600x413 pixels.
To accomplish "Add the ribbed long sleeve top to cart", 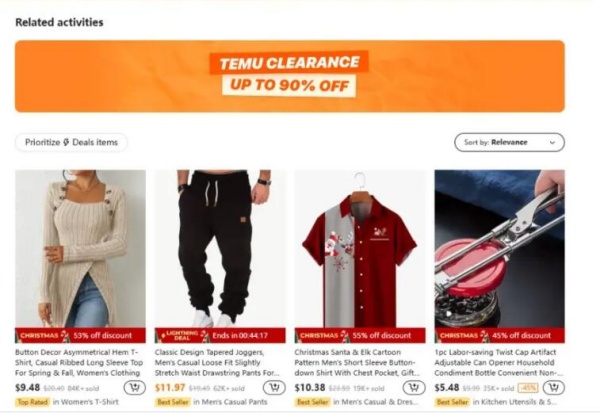I will click(135, 388).
